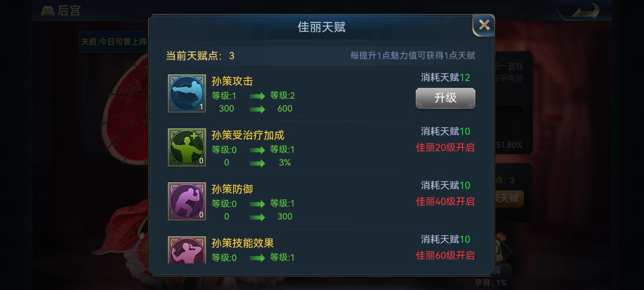Viewport: 644px width, 290px height.
Task: Click the 升级 upgrade button
Action: (445, 98)
